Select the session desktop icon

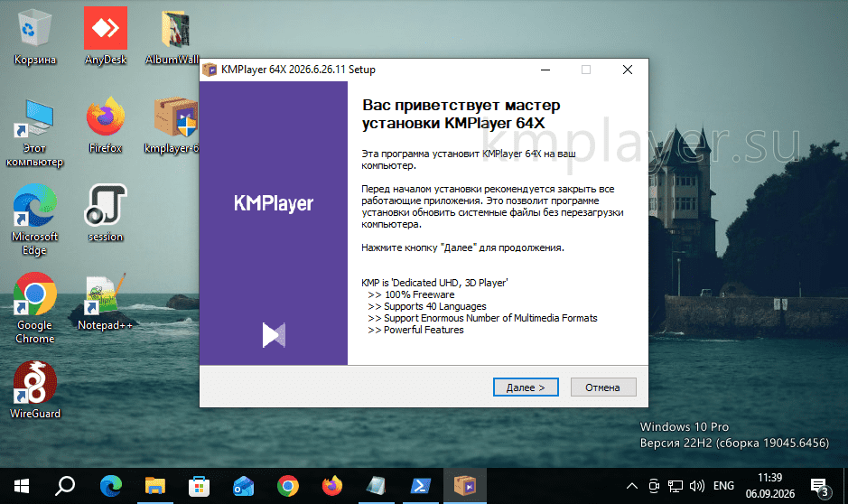[x=106, y=213]
